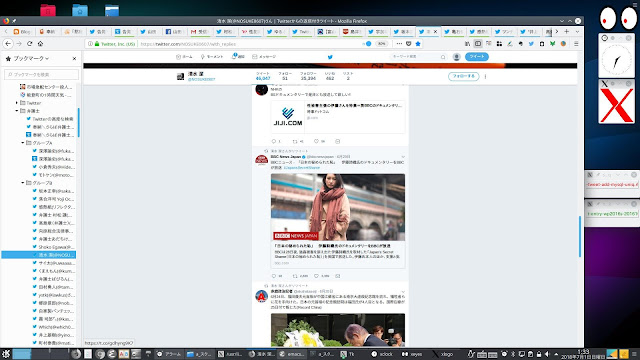Click the Follow (フォローする) button
The width and height of the screenshot is (640, 360).
464,76
